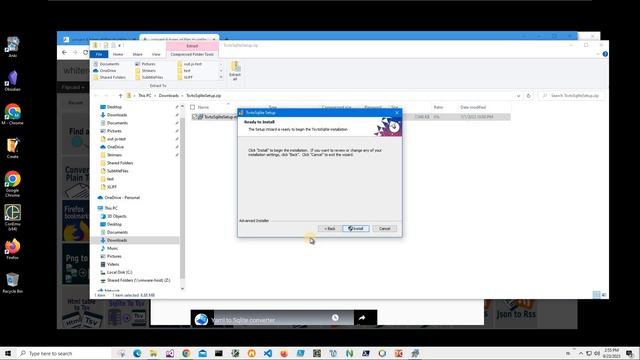Click the taskbar 'Type here to search' box
Screen dimensions: 640x360
click(65, 353)
